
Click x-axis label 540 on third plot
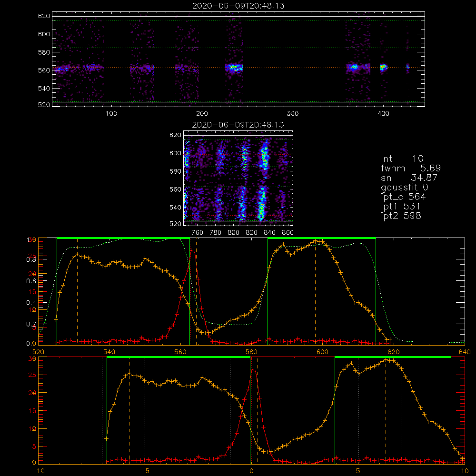[109, 352]
